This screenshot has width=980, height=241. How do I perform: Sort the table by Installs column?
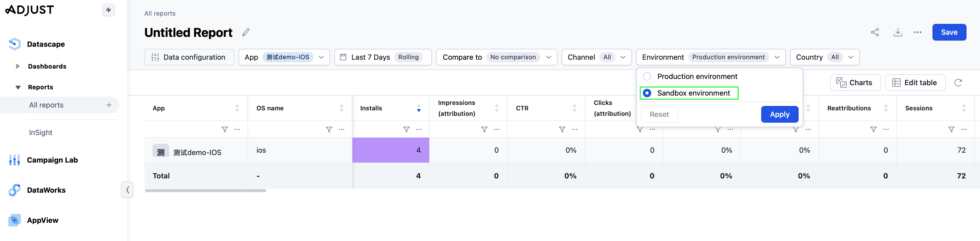coord(418,108)
